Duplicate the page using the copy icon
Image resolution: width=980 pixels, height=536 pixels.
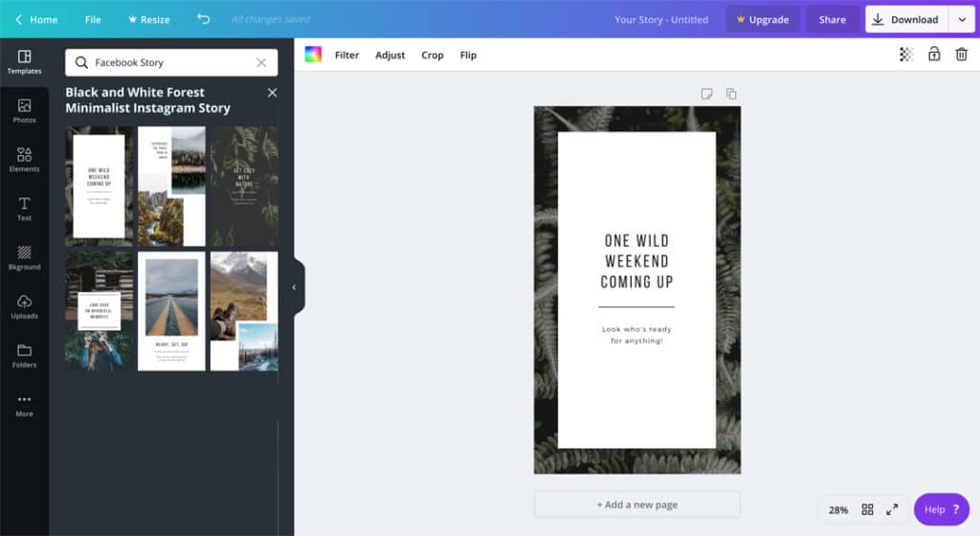(731, 94)
